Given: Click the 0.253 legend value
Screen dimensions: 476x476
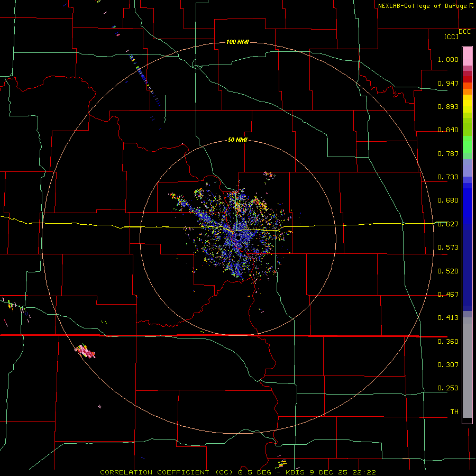Looking at the screenshot, I should pos(448,388).
